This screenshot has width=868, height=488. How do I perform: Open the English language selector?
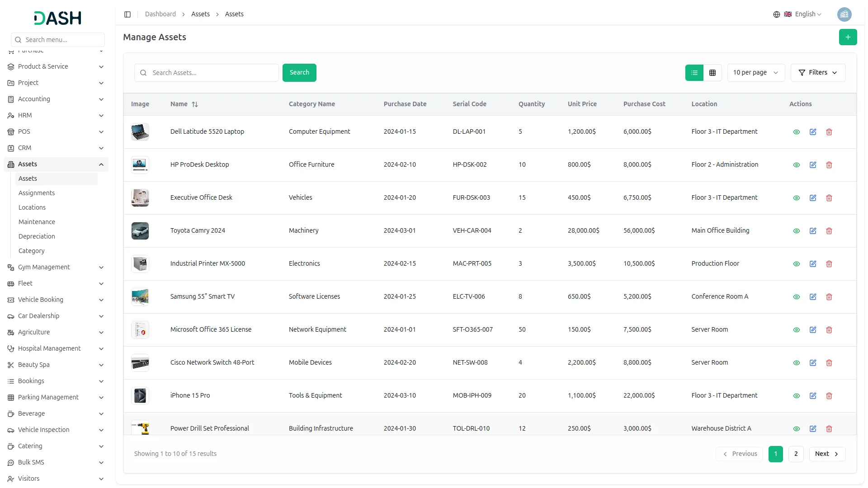coord(805,14)
